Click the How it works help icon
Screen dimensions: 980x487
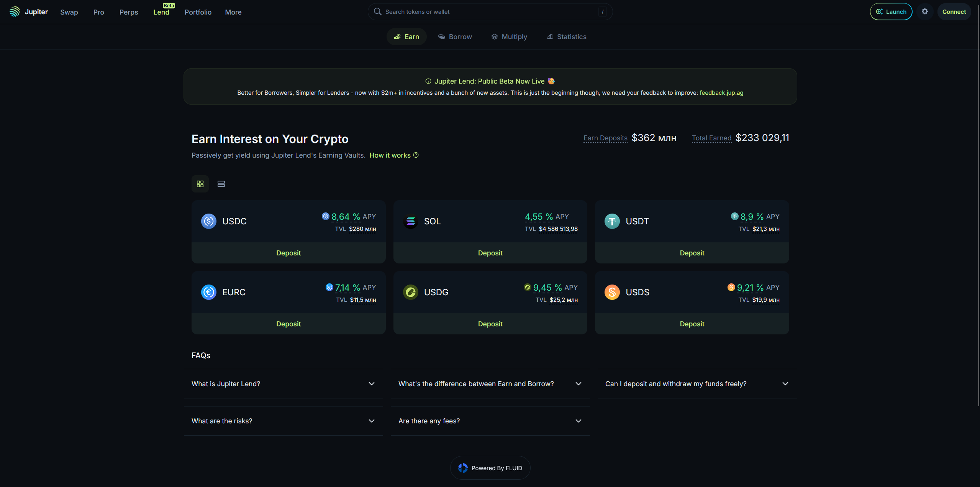[x=416, y=155]
